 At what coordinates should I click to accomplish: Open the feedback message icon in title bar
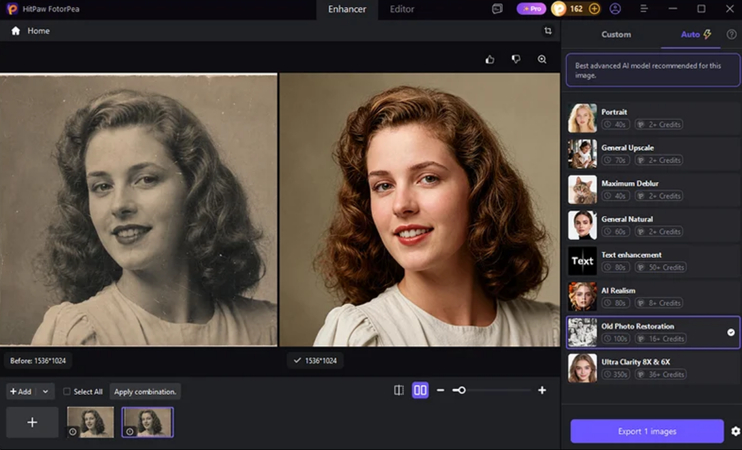click(x=497, y=9)
